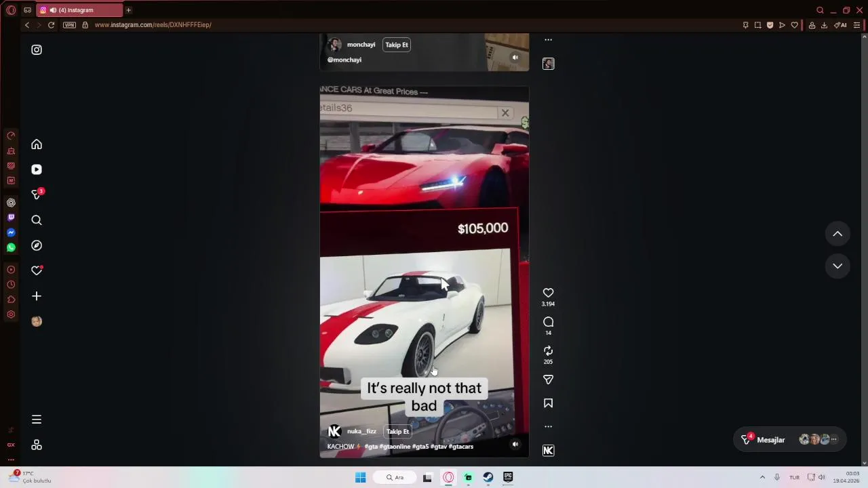Open Instagram More hamburger menu
This screenshot has width=868, height=488.
(x=37, y=420)
